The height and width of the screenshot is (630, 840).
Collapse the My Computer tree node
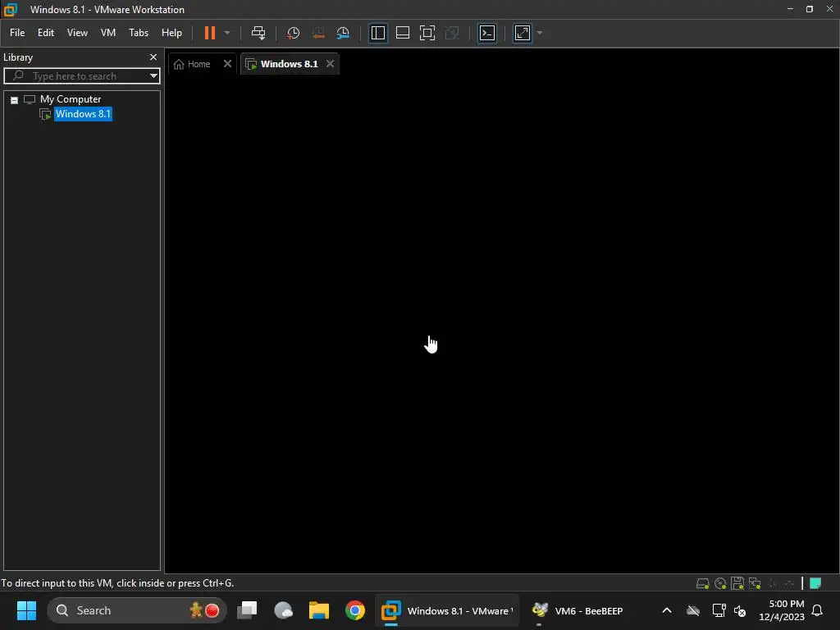(15, 99)
